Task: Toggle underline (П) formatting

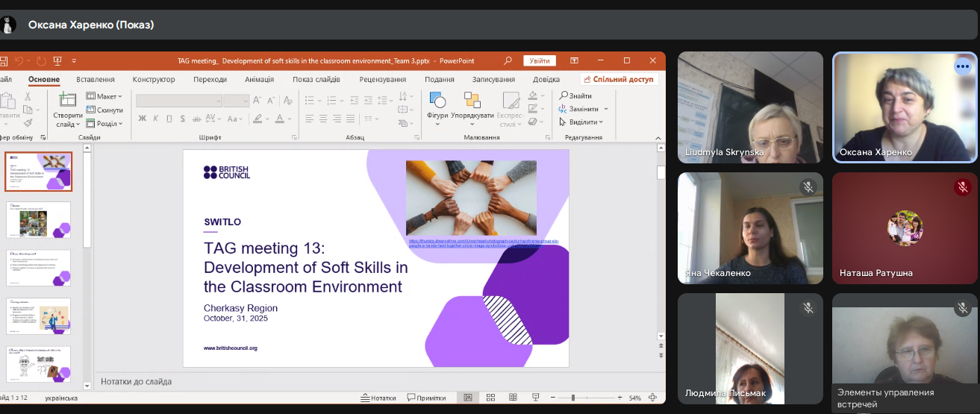Action: coord(169,119)
